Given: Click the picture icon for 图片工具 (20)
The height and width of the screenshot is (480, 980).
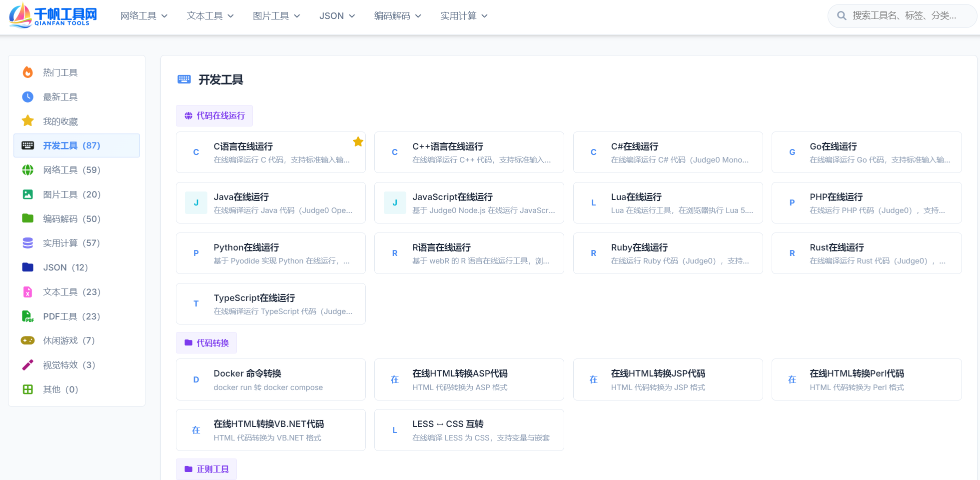Looking at the screenshot, I should 28,194.
